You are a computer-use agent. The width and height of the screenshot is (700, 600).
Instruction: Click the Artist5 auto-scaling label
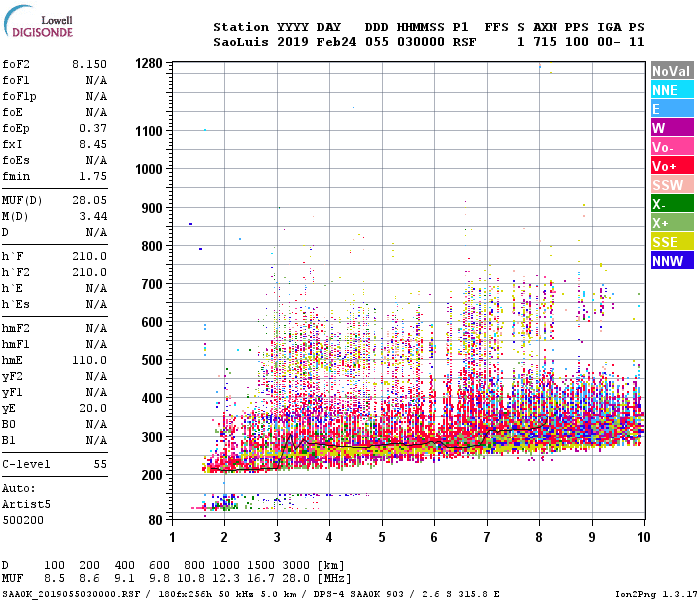tap(26, 504)
